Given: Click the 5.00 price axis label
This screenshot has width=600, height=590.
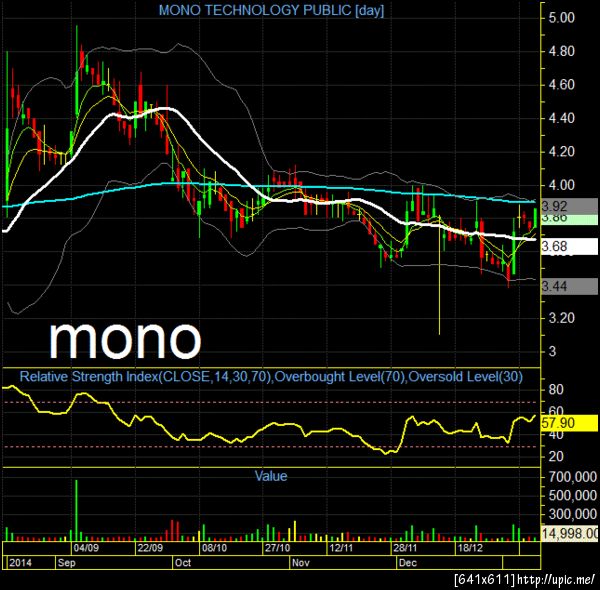Looking at the screenshot, I should tap(561, 18).
